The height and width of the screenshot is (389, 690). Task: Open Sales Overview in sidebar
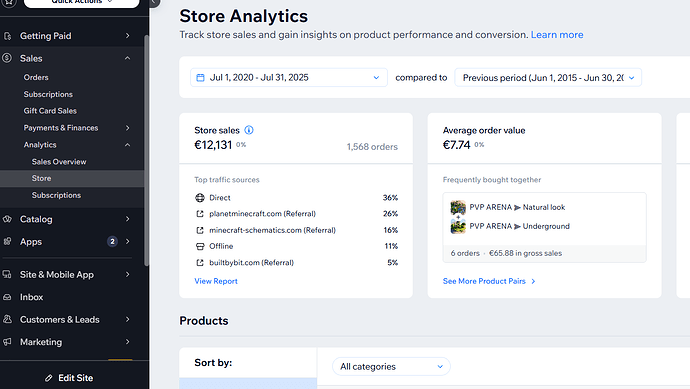coord(59,162)
